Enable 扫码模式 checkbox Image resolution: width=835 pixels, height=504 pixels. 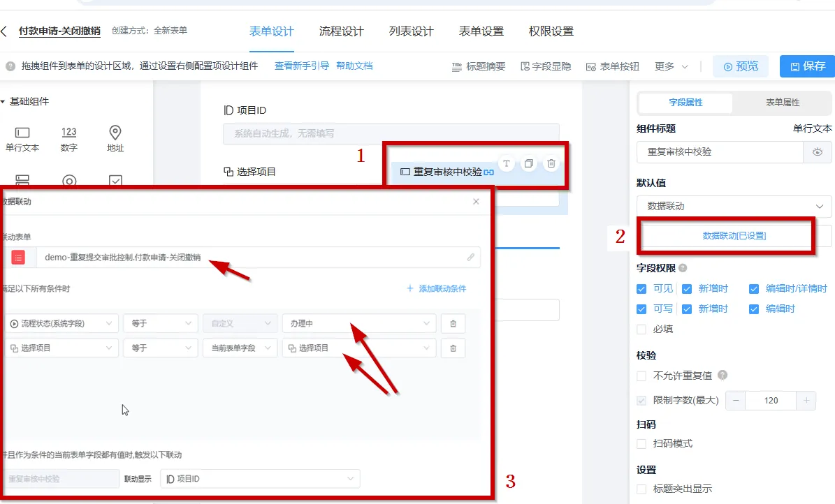coord(641,443)
